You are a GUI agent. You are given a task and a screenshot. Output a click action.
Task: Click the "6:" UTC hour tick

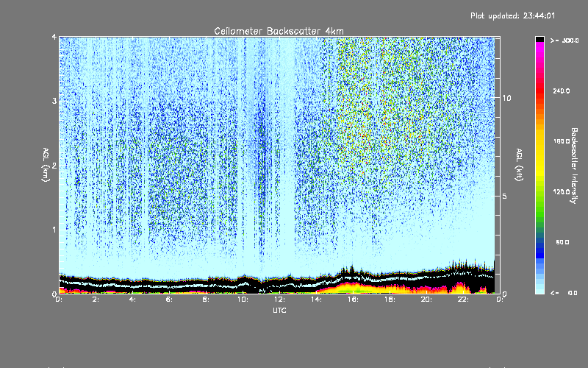tap(169, 300)
